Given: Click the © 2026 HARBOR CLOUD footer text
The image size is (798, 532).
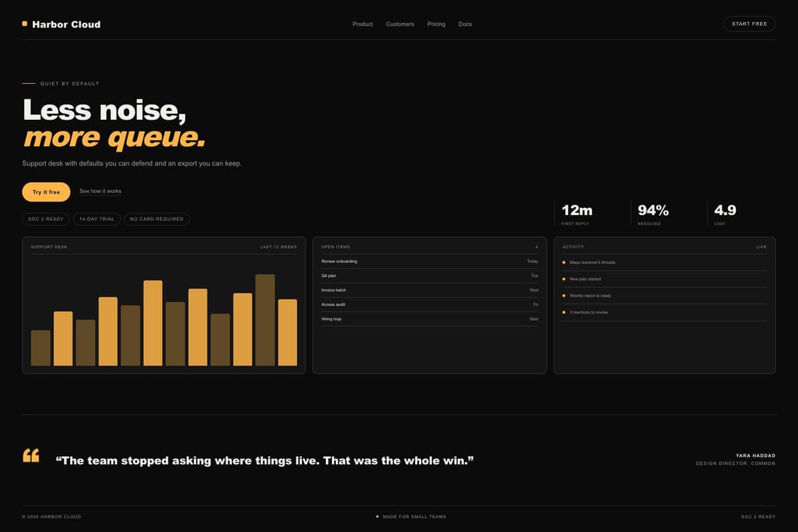Looking at the screenshot, I should (52, 517).
